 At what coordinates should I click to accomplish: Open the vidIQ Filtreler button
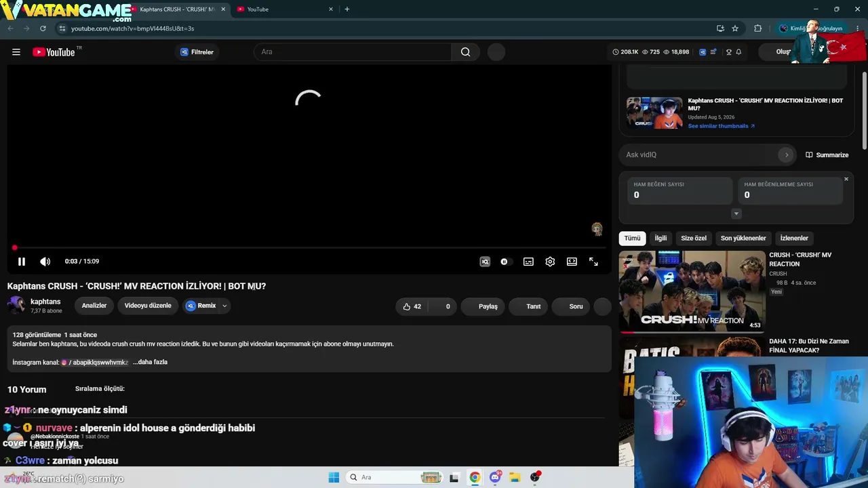click(197, 52)
